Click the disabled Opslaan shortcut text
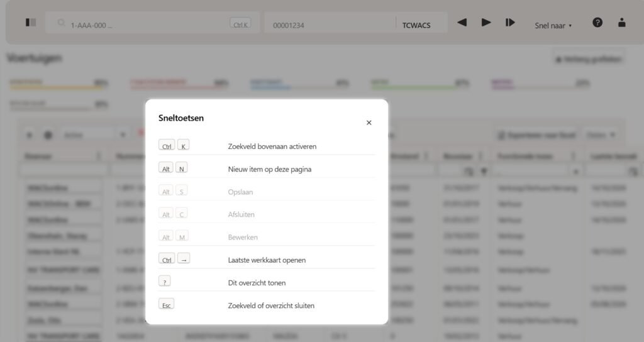Screen dimensions: 644x342 click(240, 192)
